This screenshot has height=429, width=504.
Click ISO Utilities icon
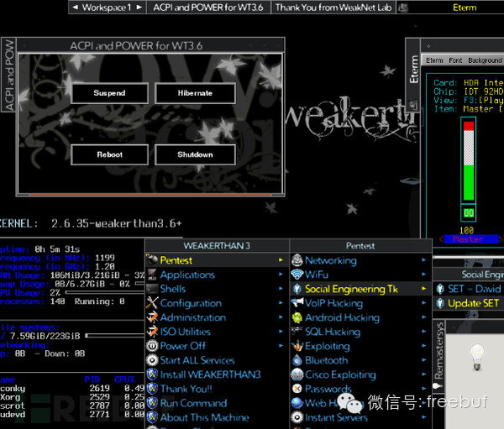click(x=152, y=332)
